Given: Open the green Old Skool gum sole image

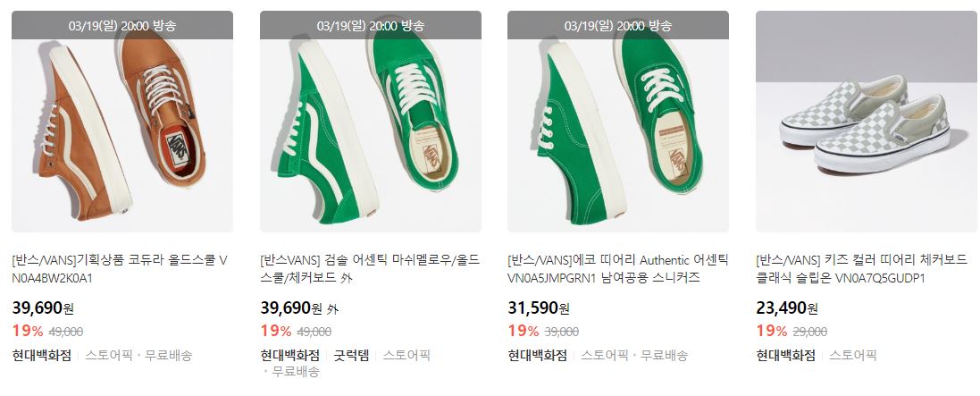Looking at the screenshot, I should (x=371, y=122).
